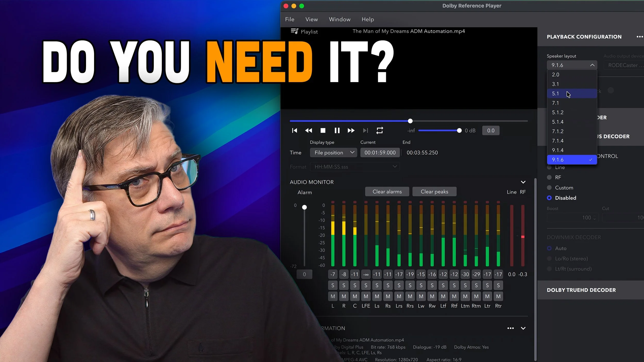Click the volume slider handle
644x362 pixels.
pyautogui.click(x=459, y=131)
